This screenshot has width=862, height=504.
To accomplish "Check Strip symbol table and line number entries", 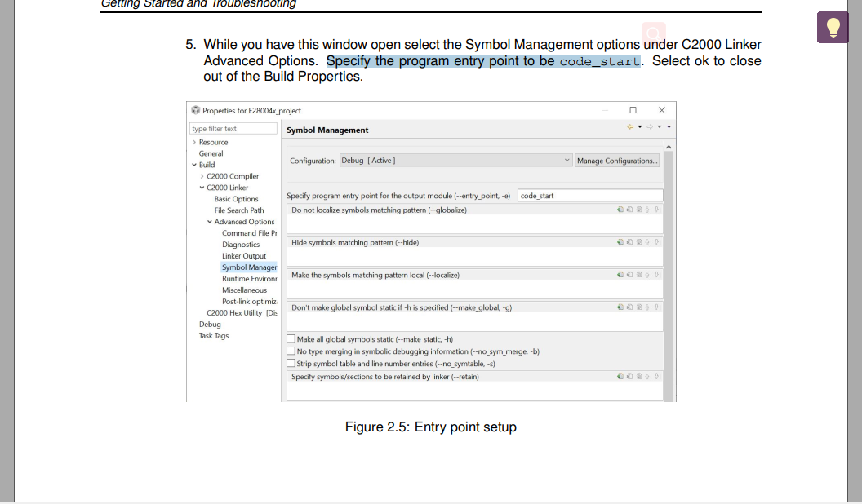I will [x=291, y=363].
